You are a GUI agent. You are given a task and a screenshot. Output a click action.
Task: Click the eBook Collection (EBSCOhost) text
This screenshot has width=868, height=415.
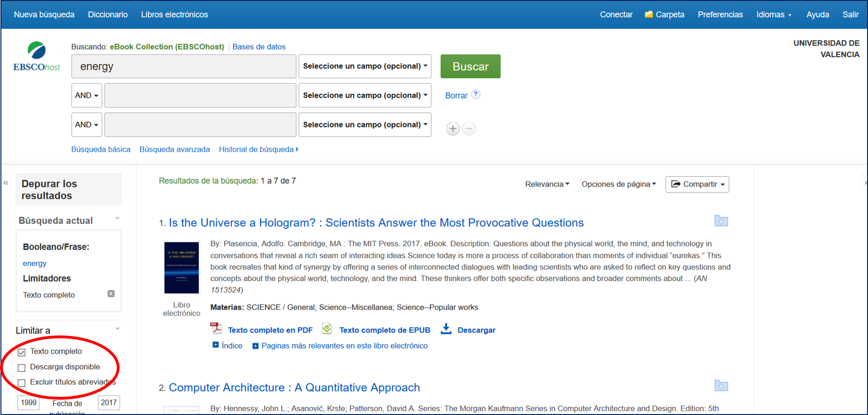(x=167, y=47)
